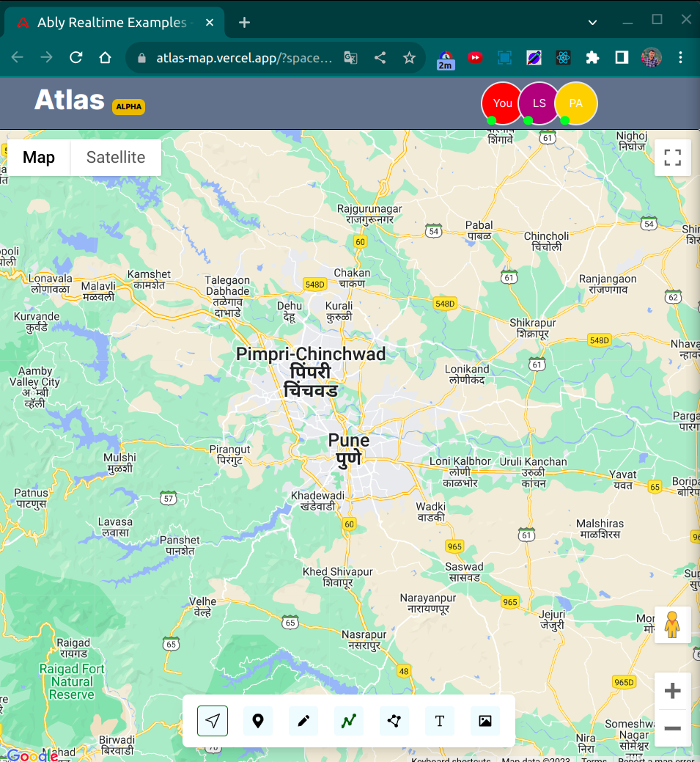Select the polygon shape tool
The width and height of the screenshot is (700, 762).
click(394, 721)
